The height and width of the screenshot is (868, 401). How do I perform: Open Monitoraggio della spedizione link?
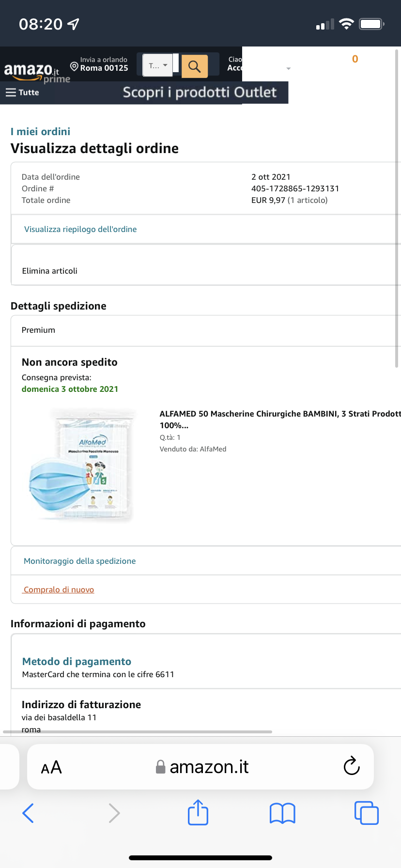click(79, 561)
